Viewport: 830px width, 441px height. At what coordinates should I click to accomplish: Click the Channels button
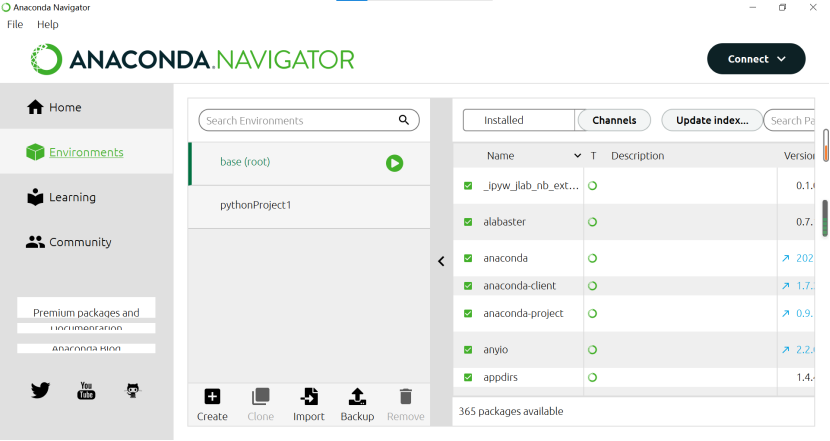pyautogui.click(x=614, y=120)
